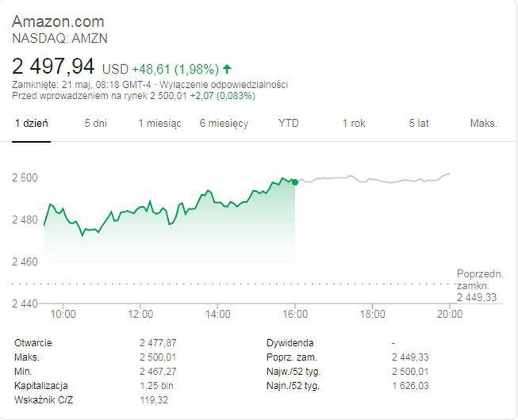Click the "Wyłączenie odpowiedzialności" disclaimer link
This screenshot has height=420, width=518.
[224, 84]
